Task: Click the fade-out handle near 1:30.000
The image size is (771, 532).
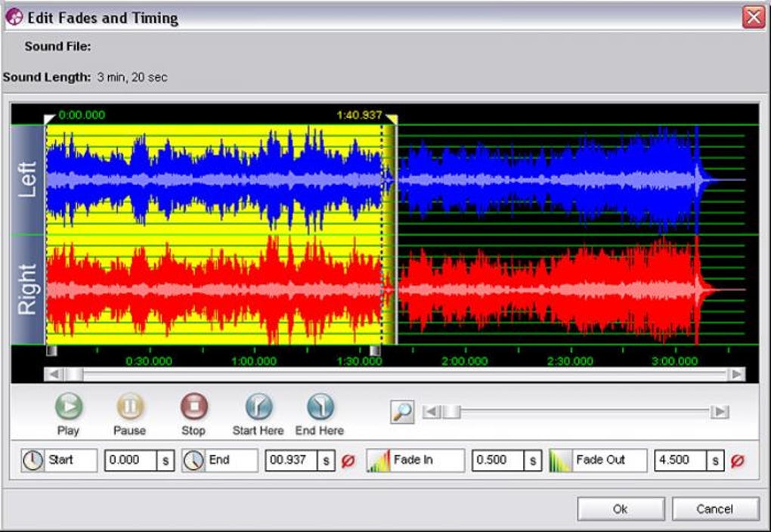Action: (375, 351)
